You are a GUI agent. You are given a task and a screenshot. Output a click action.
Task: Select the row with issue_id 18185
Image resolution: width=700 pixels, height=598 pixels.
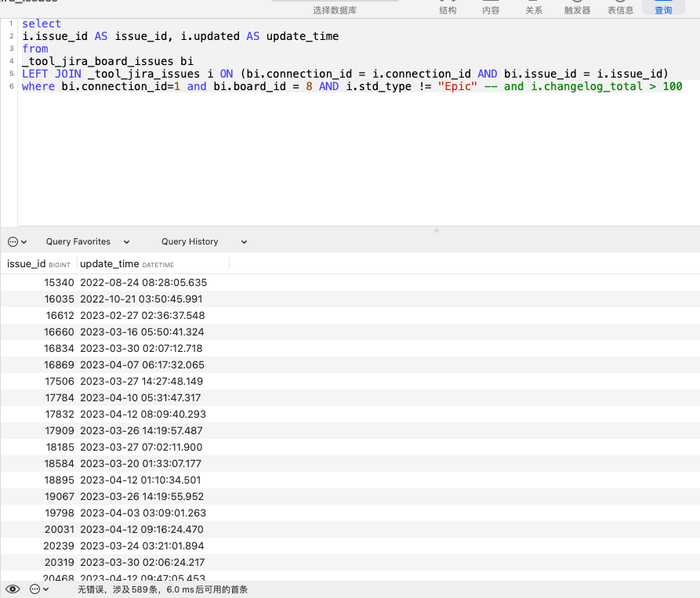350,448
